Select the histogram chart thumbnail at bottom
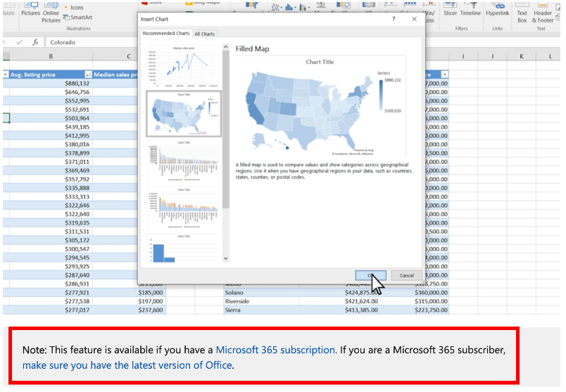 click(x=184, y=248)
